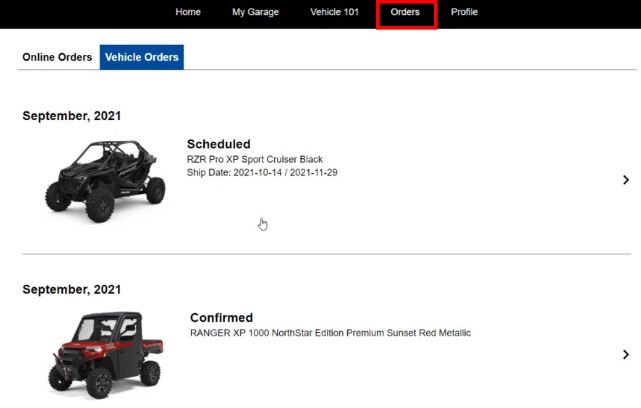
Task: Select the Vehicle Orders tab
Action: tap(141, 57)
